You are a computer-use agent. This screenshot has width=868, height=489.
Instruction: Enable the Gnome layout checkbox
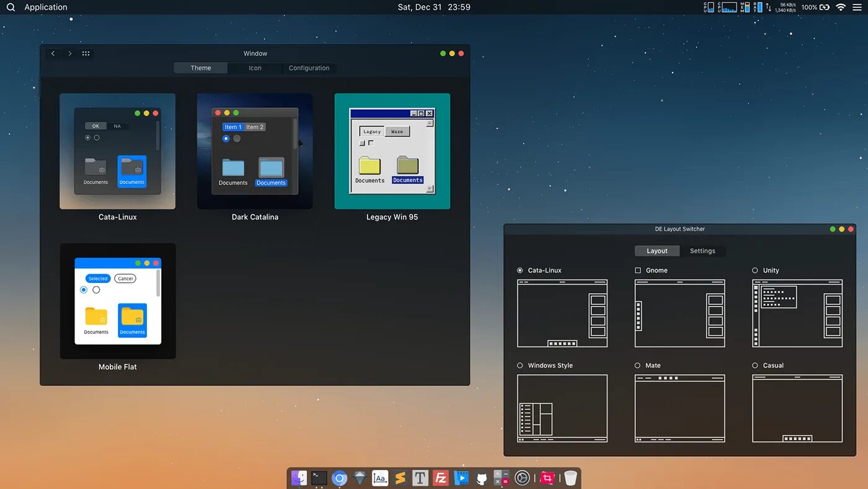[x=638, y=271]
